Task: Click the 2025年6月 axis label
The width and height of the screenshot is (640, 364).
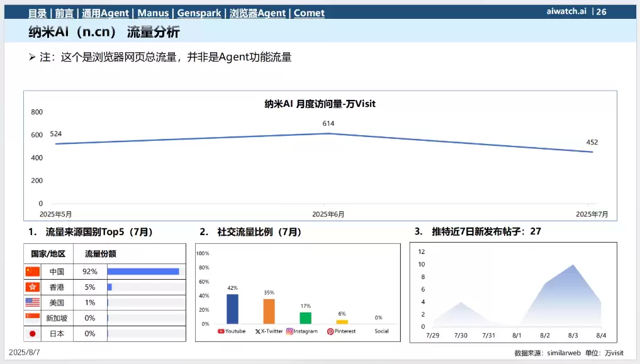Action: [328, 214]
